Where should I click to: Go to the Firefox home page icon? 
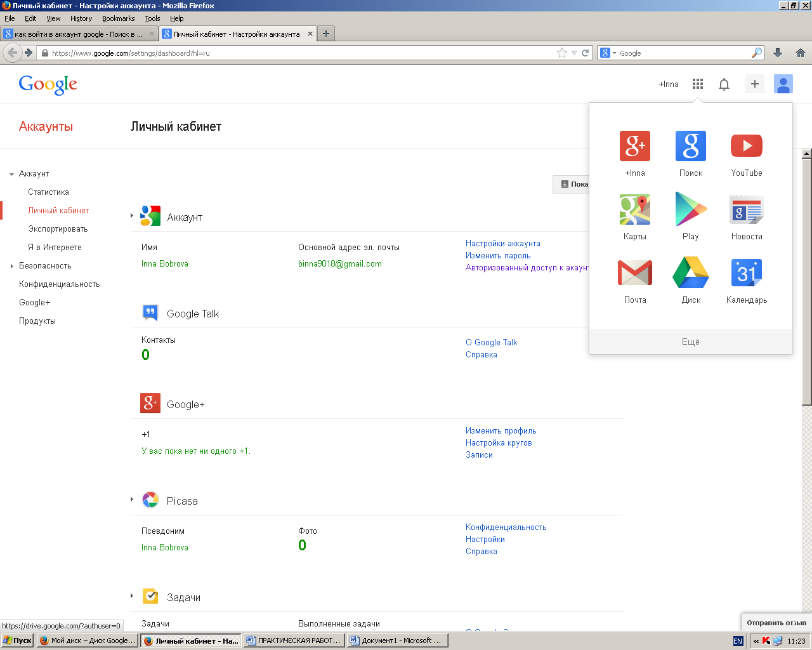click(x=801, y=53)
